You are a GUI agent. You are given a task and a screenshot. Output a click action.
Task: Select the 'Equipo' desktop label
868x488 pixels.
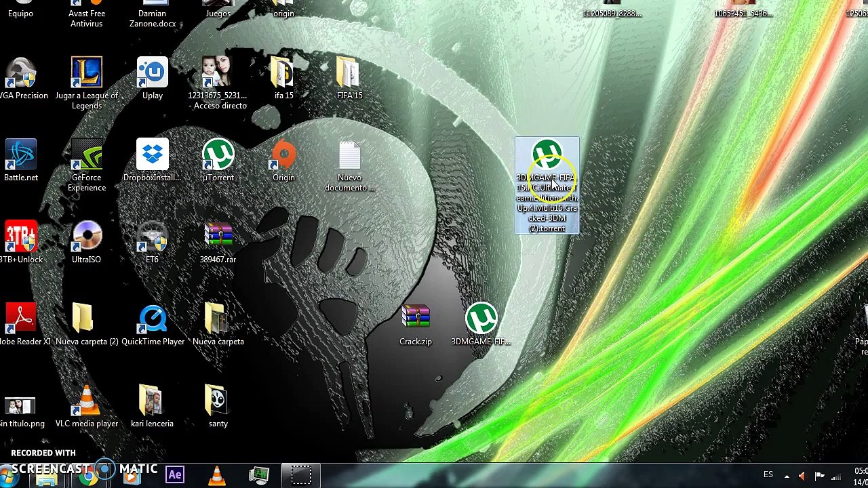click(x=20, y=14)
